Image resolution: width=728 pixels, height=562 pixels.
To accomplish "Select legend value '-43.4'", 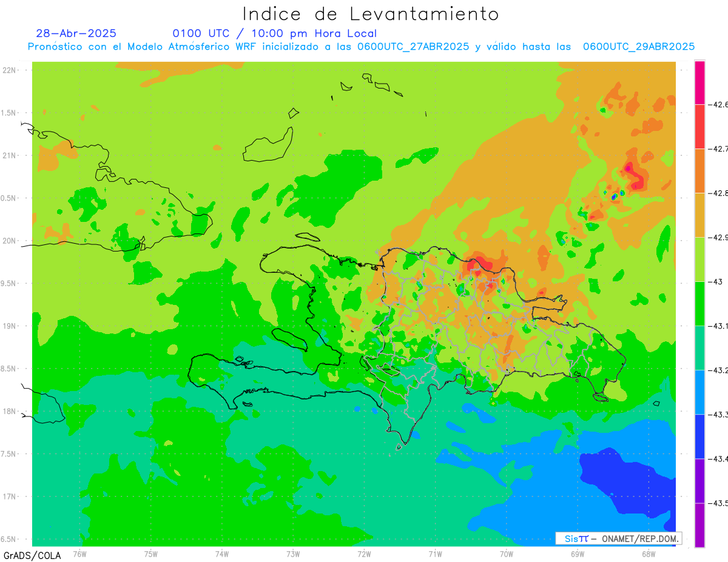I will [720, 458].
